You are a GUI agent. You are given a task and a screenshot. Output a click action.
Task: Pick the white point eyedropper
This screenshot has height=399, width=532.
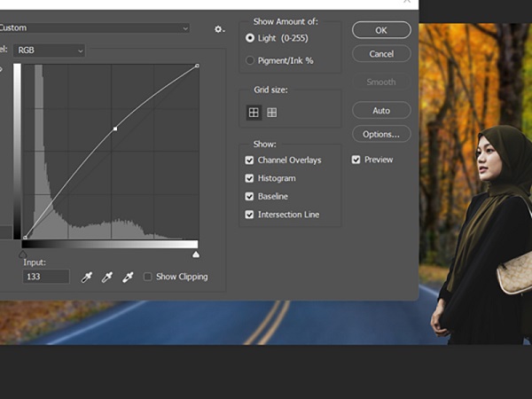click(x=128, y=277)
